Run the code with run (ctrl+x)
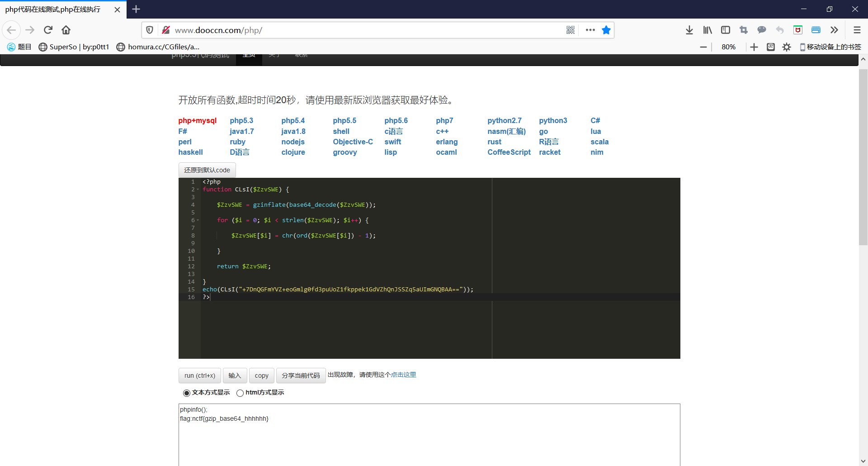Viewport: 868px width, 466px height. (200, 376)
